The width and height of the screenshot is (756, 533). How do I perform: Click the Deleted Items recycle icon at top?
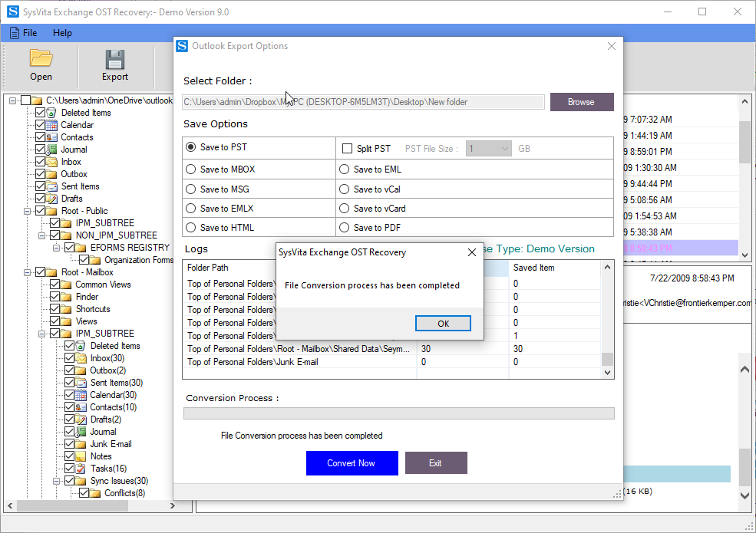[x=51, y=113]
